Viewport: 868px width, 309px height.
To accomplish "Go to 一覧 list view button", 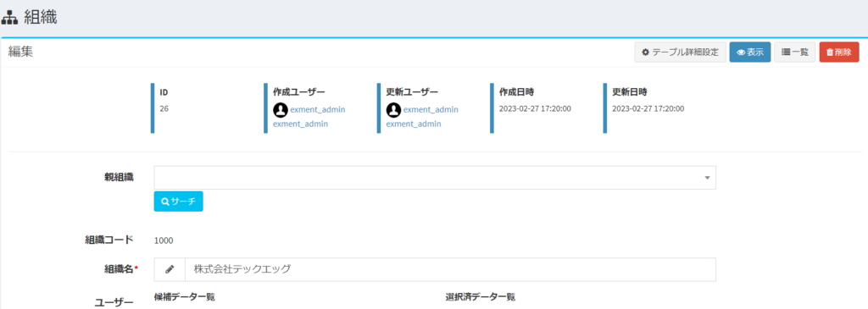I will [x=794, y=52].
